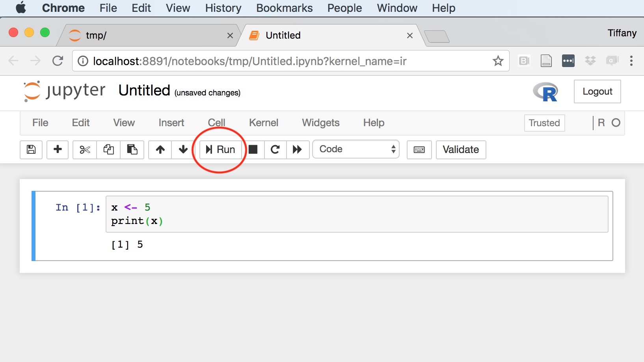This screenshot has width=644, height=362.
Task: Restart the kernel with circular arrow icon
Action: [x=275, y=149]
